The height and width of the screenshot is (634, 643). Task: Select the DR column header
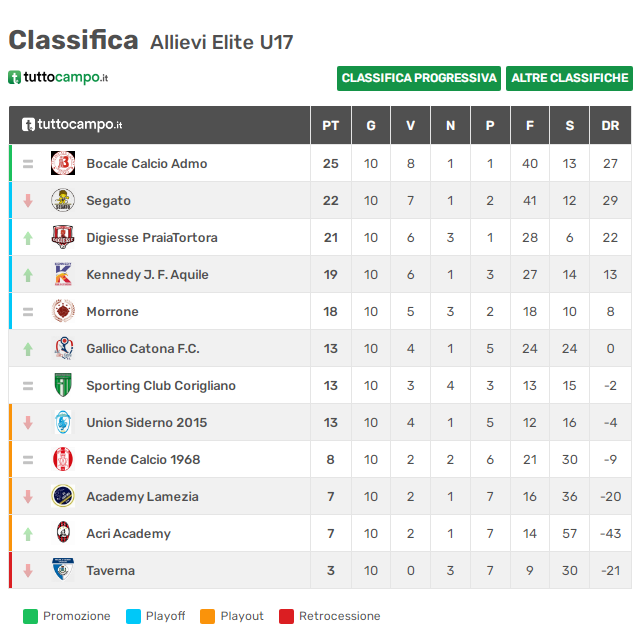point(610,125)
